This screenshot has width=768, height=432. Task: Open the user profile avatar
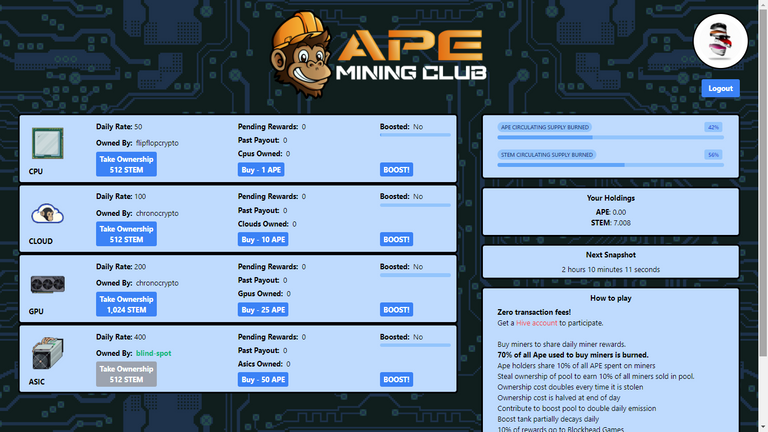720,41
